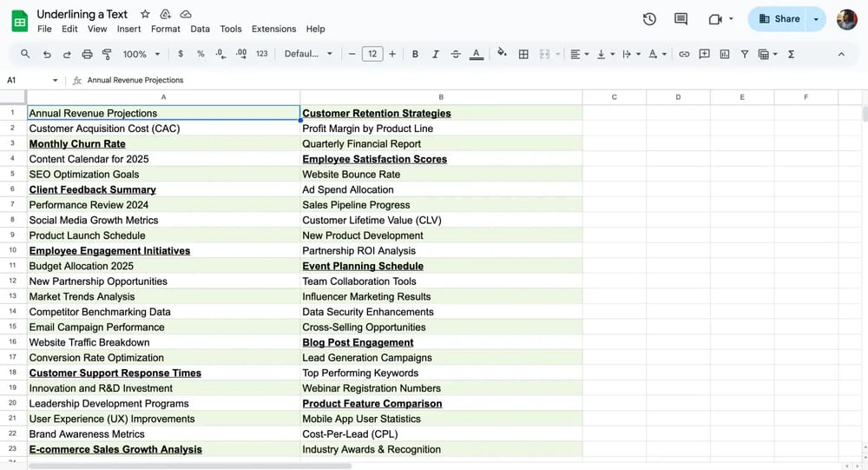
Task: Toggle italic formatting
Action: [436, 54]
